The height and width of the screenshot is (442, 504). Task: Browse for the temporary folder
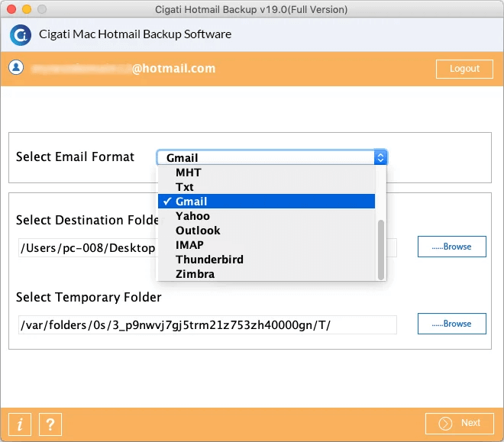451,324
